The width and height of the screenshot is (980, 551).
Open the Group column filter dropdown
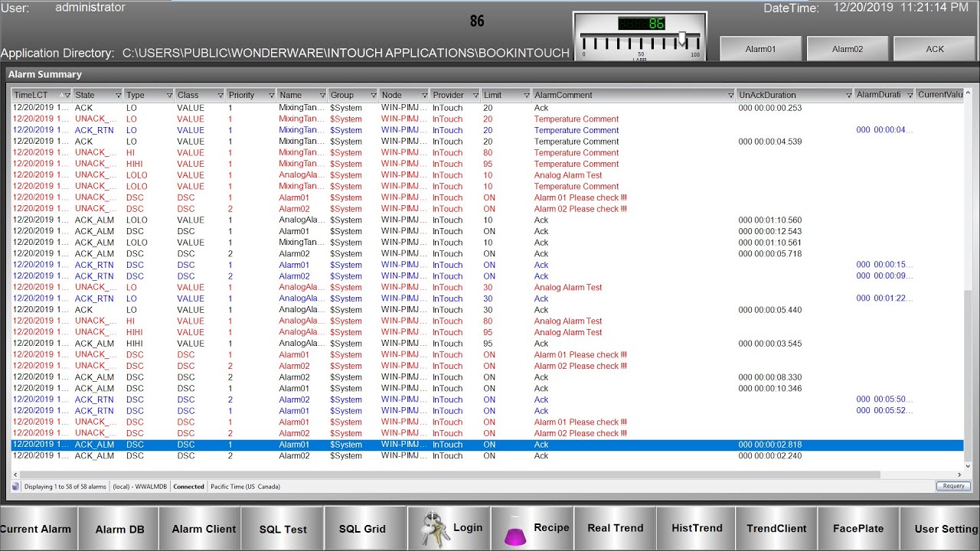click(x=373, y=95)
